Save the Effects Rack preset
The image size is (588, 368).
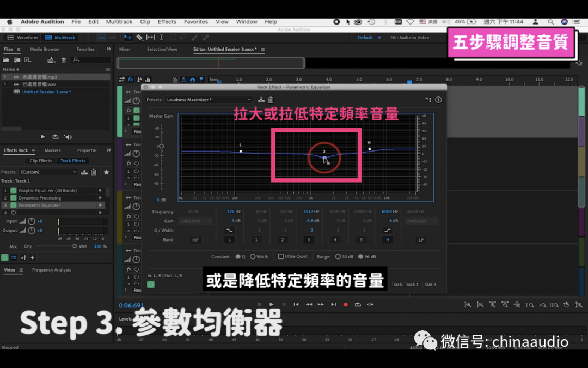pos(84,172)
